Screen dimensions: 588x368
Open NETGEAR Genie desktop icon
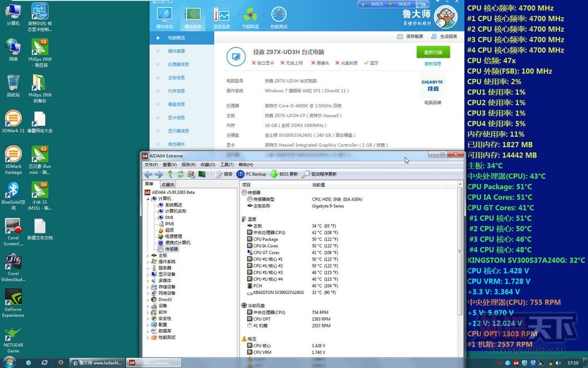tap(13, 340)
